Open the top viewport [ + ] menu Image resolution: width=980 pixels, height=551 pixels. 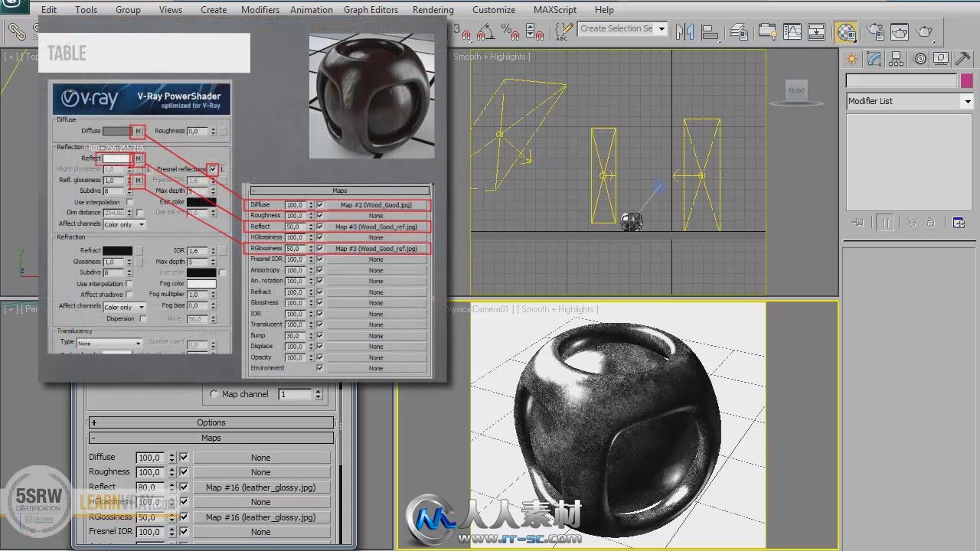[x=11, y=57]
